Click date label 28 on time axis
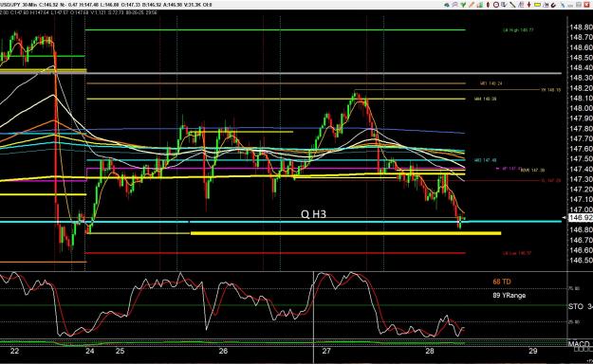593x364 pixels. coord(430,351)
